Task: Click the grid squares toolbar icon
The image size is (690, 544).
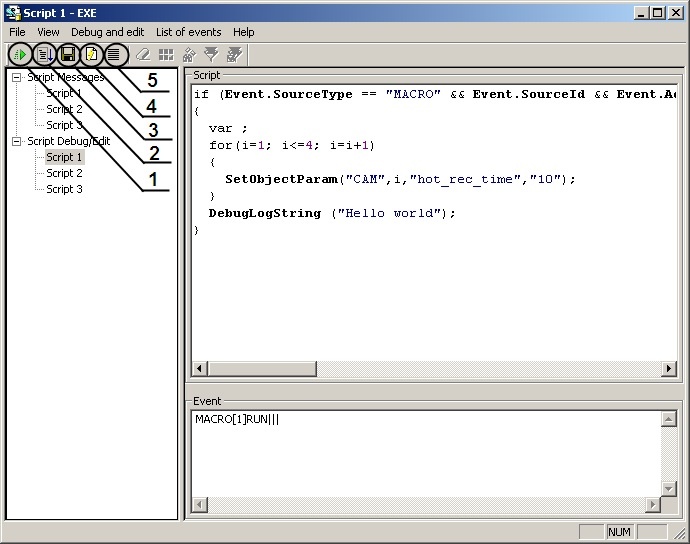Action: coord(166,54)
